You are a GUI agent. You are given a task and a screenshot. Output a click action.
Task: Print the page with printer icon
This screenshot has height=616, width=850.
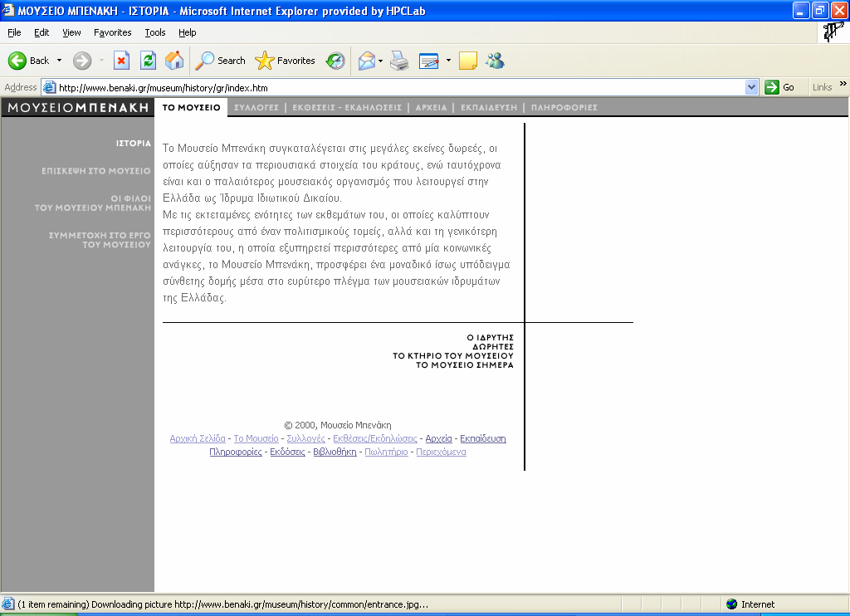click(x=400, y=61)
